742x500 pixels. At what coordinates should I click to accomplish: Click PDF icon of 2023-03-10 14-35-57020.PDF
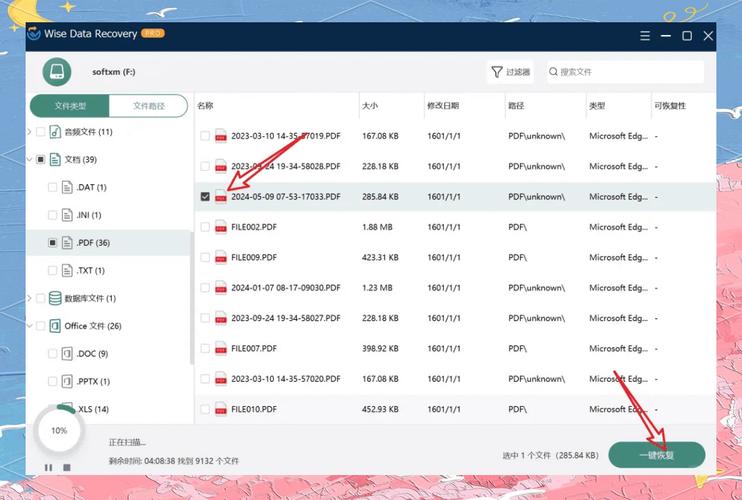(221, 379)
